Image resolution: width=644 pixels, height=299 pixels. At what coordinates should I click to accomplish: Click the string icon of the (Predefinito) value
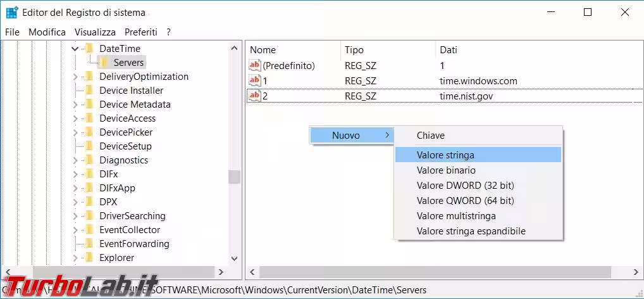click(x=255, y=66)
